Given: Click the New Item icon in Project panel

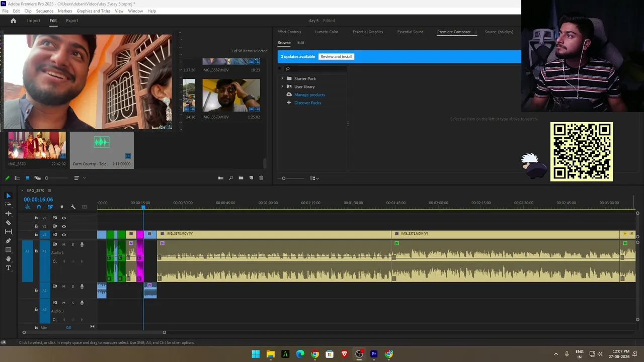Looking at the screenshot, I should pyautogui.click(x=251, y=178).
